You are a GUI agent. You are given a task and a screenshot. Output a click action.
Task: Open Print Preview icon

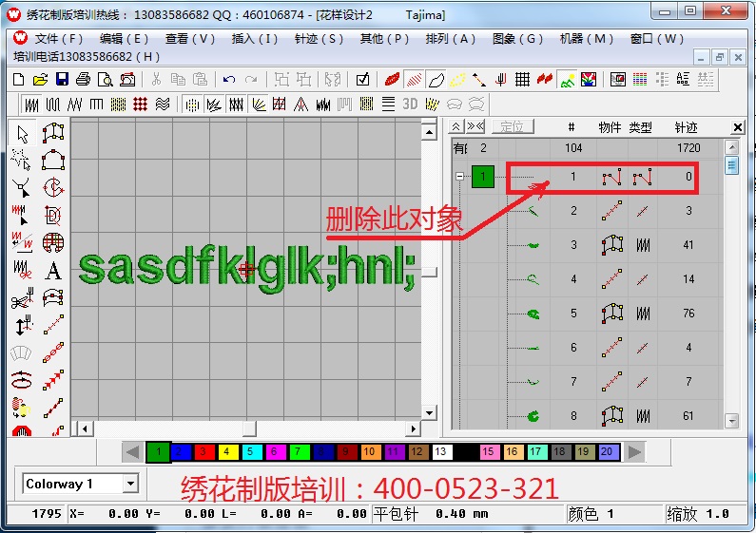tap(106, 80)
